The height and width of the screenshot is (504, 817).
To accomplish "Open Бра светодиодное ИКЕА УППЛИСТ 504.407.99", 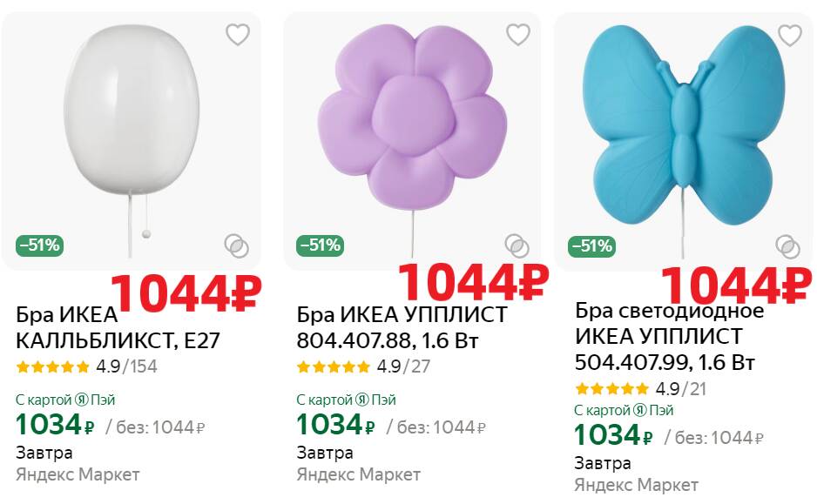I will pos(669,336).
